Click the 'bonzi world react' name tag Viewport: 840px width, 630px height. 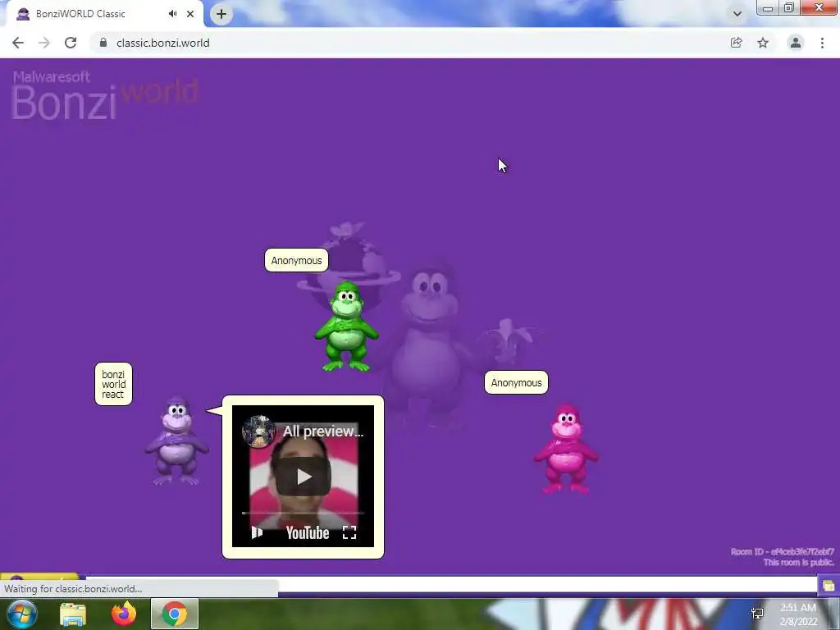(x=113, y=384)
